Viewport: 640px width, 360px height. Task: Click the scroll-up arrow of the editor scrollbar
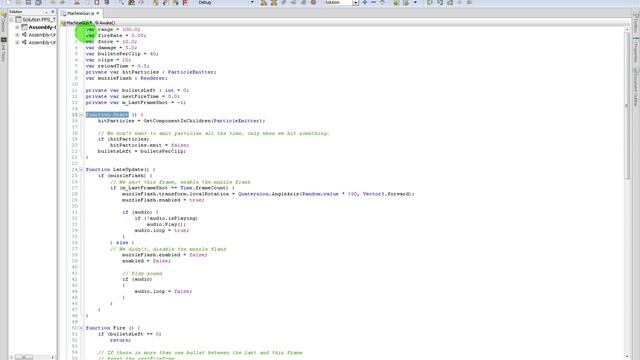point(627,29)
